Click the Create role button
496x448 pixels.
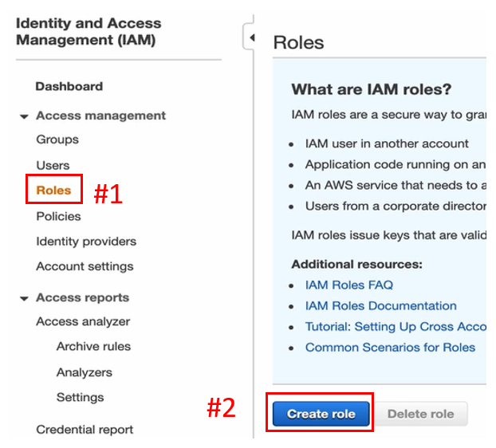(x=321, y=414)
